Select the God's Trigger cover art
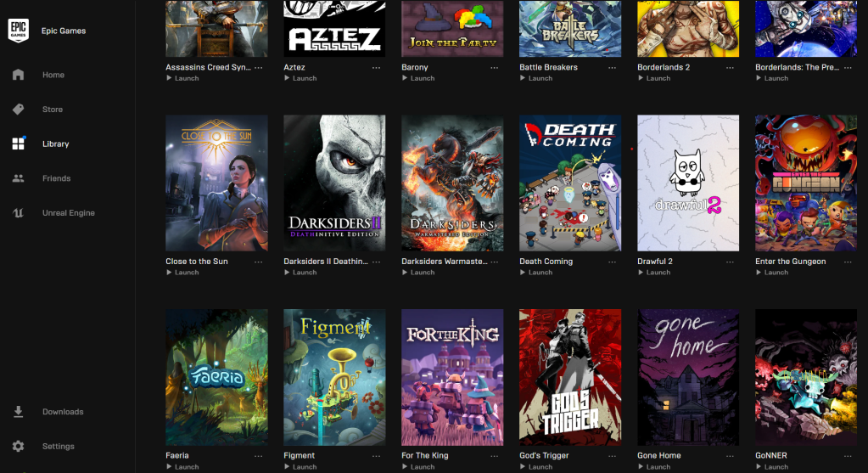Viewport: 868px width, 473px height. pos(570,378)
